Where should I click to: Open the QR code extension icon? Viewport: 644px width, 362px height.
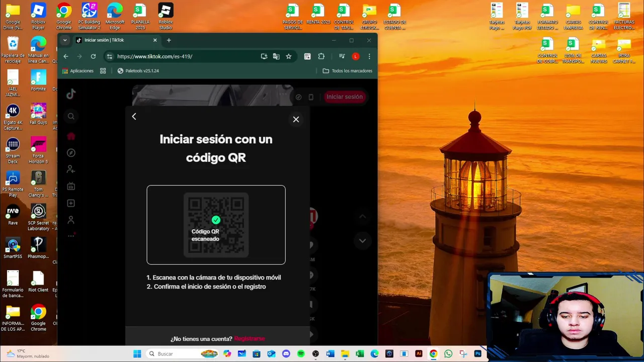click(x=307, y=56)
